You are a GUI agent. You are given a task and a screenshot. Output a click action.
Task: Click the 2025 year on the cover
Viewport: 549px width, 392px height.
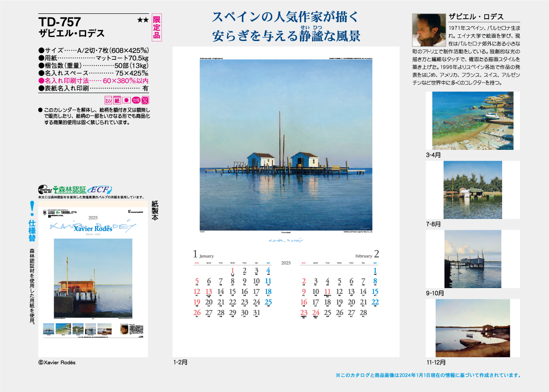coord(93,218)
